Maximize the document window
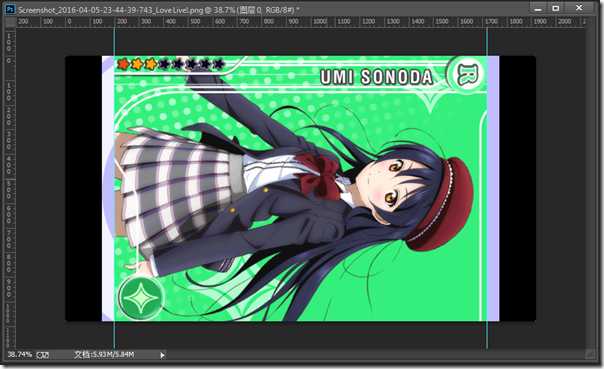Image resolution: width=604 pixels, height=369 pixels. (556, 8)
